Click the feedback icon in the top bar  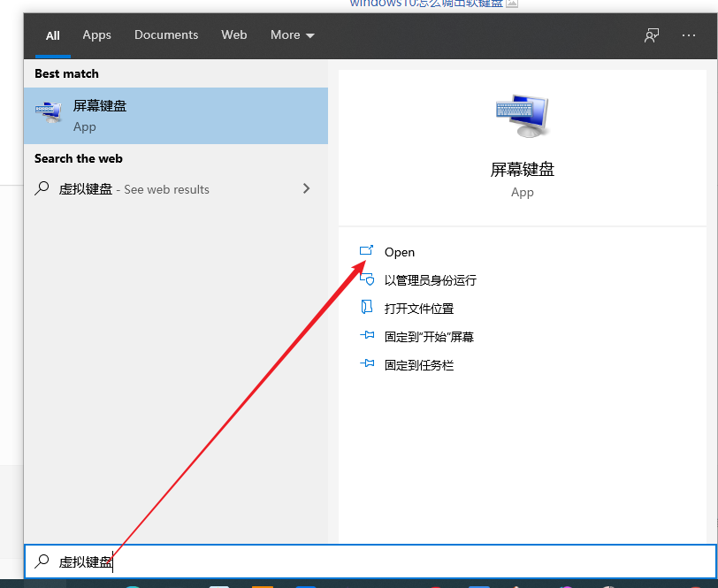coord(651,34)
